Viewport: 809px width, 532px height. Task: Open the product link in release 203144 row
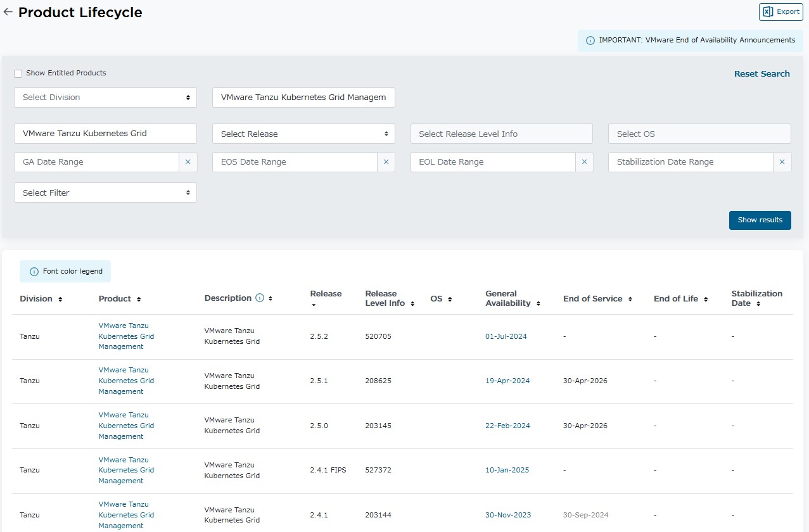point(126,515)
